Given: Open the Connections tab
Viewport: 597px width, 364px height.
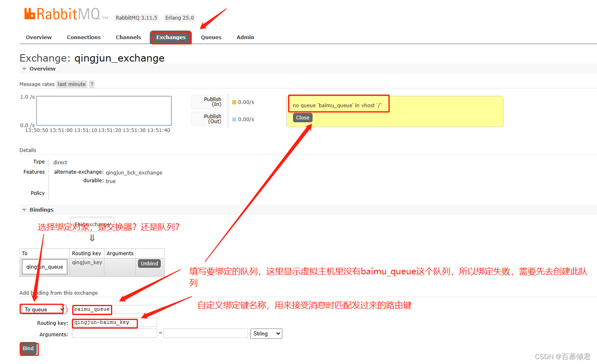Looking at the screenshot, I should 84,37.
